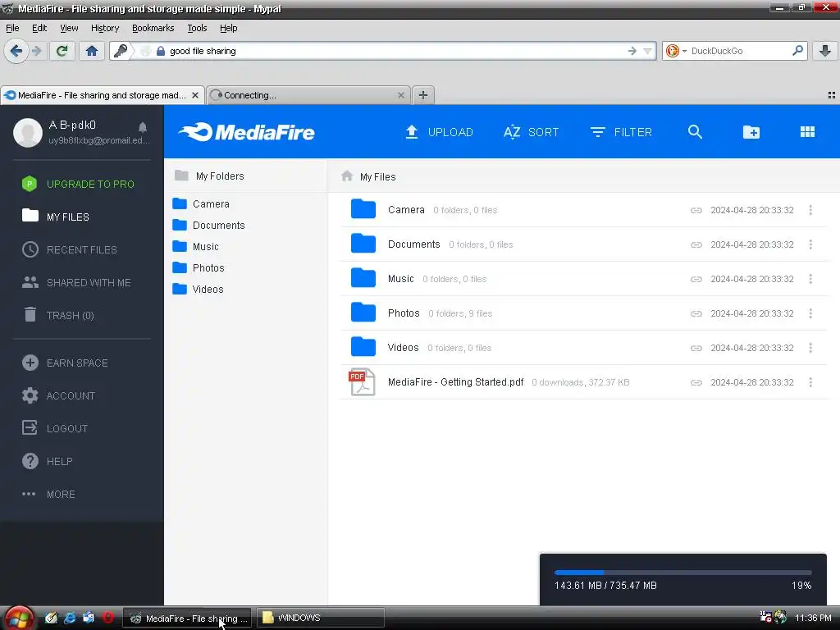Click the My Files home icon breadcrumb
Viewport: 840px width, 630px height.
(347, 176)
